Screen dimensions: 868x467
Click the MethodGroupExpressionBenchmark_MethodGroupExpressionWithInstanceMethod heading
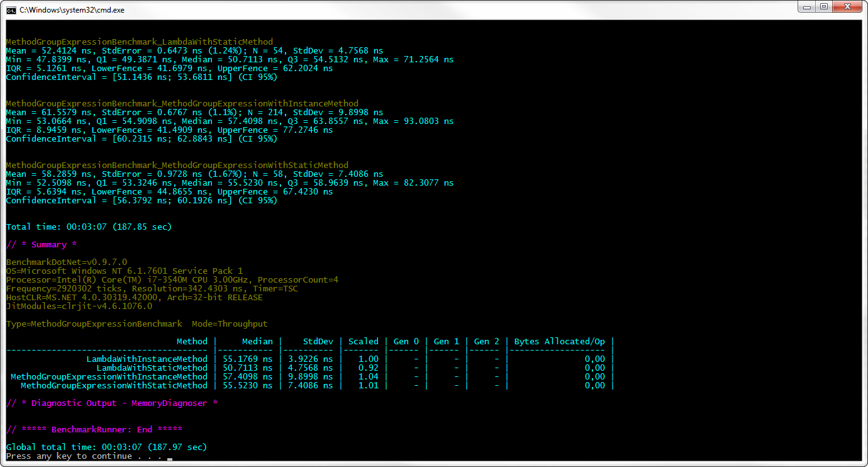pyautogui.click(x=182, y=104)
